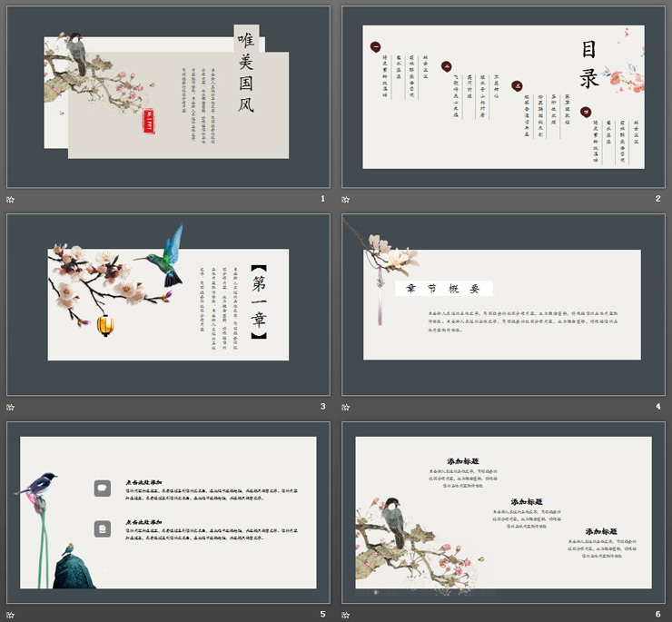Click the animation star icon under slide 1
The image size is (672, 622).
[11, 199]
